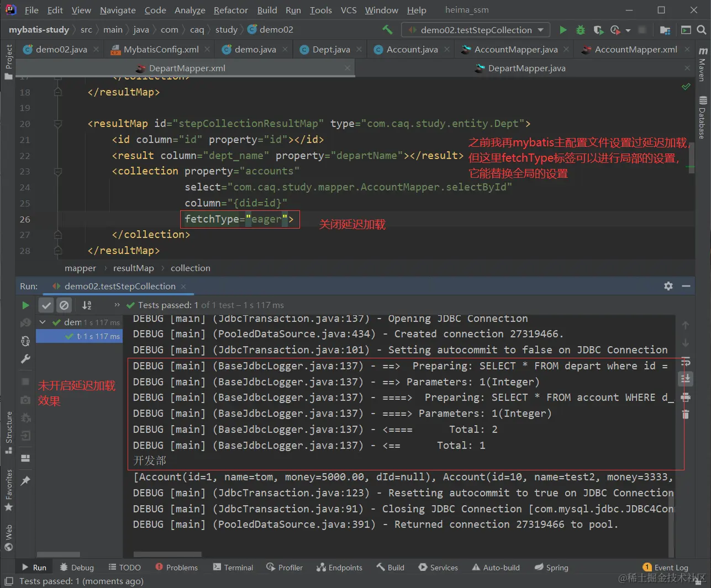Click the console's horizontal scrollbar thumb
This screenshot has height=588, width=711.
point(168,554)
